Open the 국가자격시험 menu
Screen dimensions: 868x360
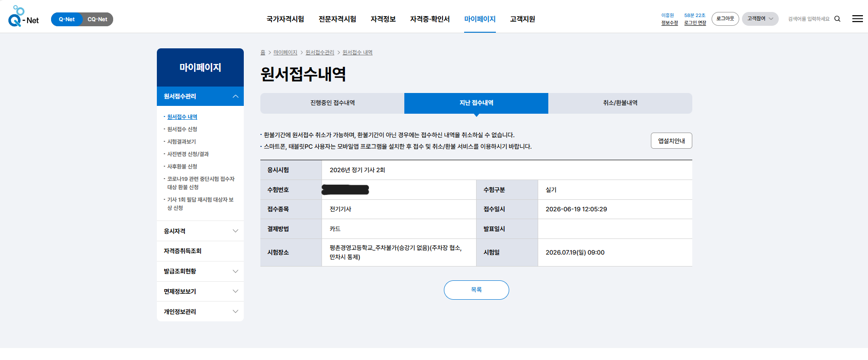pos(285,19)
